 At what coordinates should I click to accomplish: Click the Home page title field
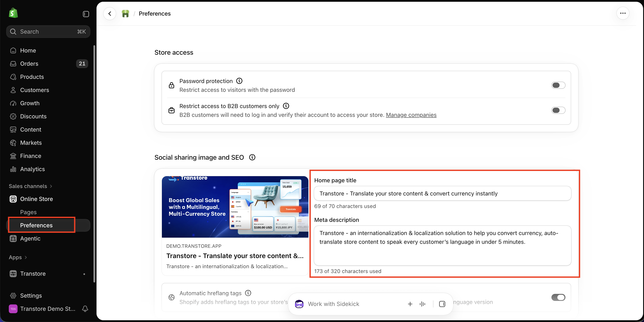coord(442,193)
